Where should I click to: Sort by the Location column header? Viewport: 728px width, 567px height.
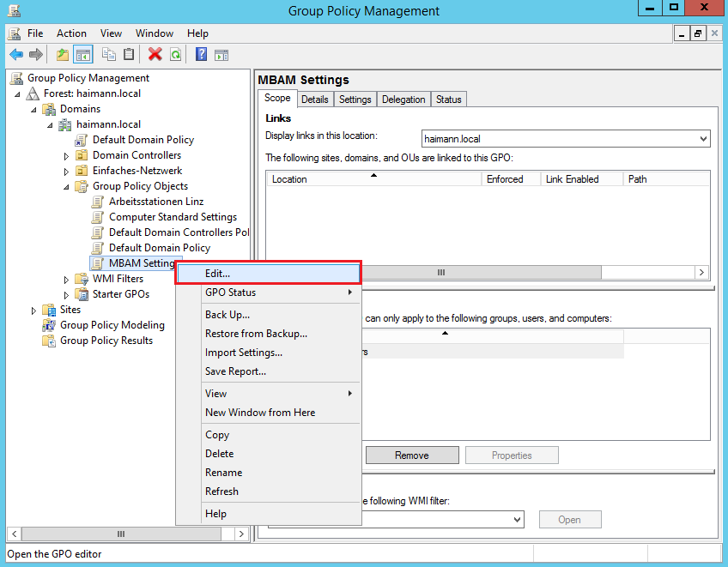pos(373,179)
